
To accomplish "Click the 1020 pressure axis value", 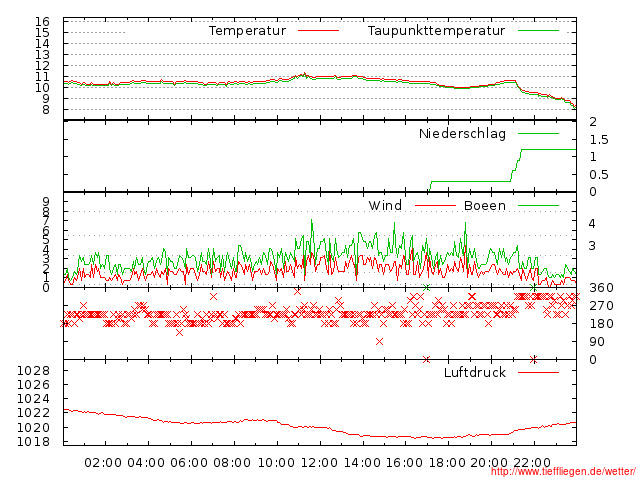I will (x=33, y=428).
